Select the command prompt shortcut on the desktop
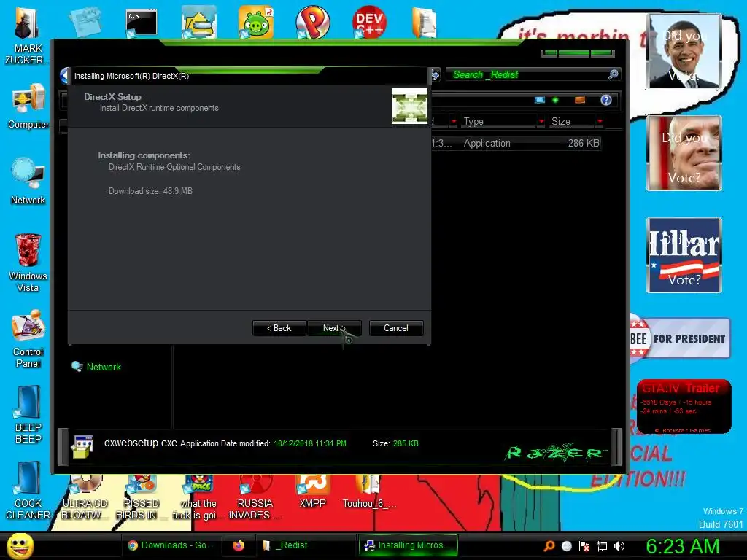 (x=142, y=23)
